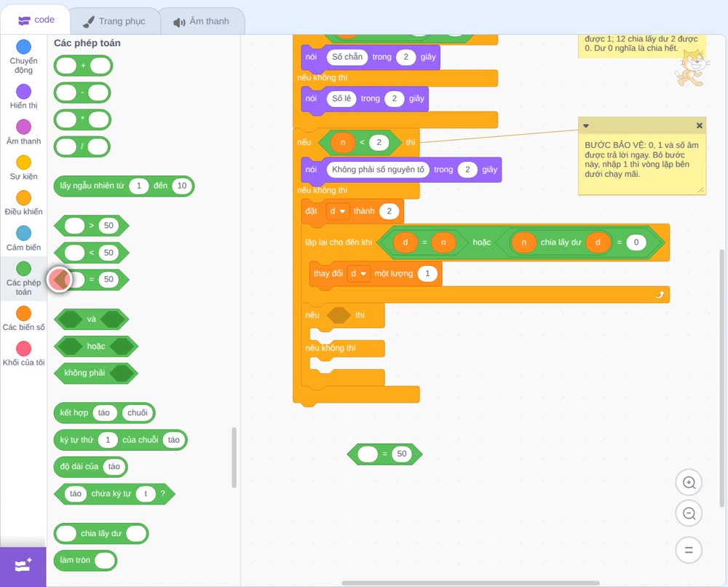The image size is (728, 587).
Task: Collapse the BƯỚC BẢO VỆ comment
Action: click(x=586, y=125)
